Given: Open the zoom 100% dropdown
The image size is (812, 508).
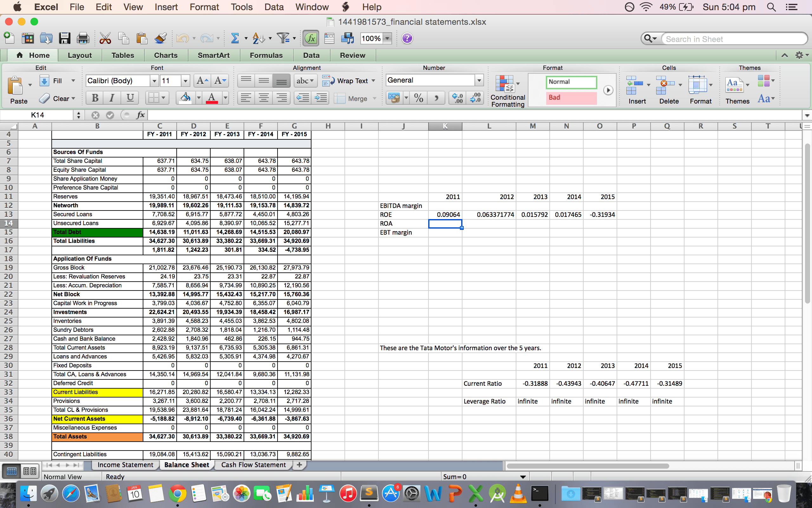Looking at the screenshot, I should point(388,38).
